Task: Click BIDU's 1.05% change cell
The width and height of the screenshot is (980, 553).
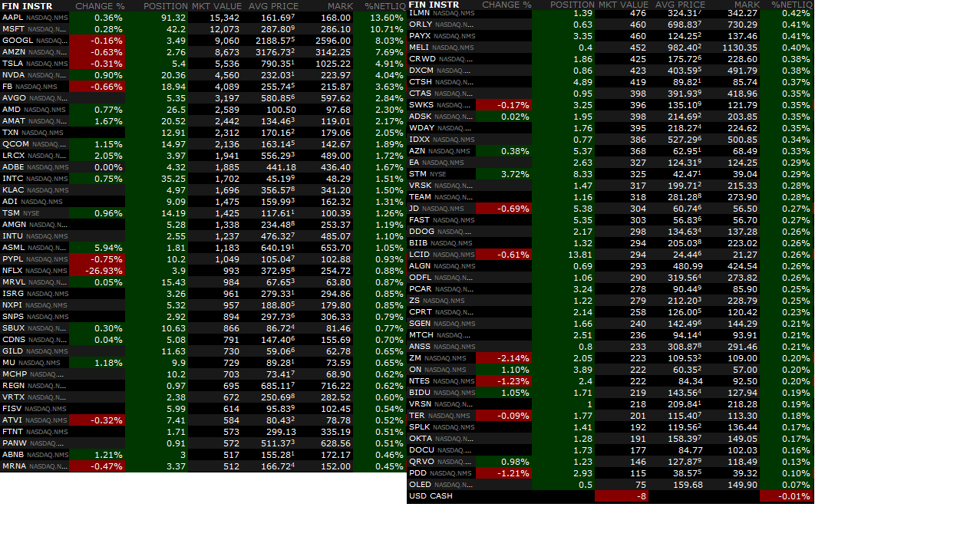Action: point(503,392)
